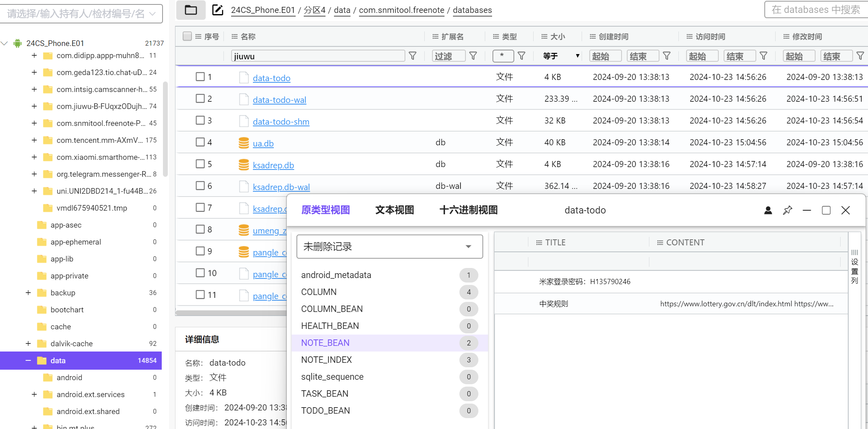This screenshot has height=429, width=868.
Task: Switch to 原类型视图 tab
Action: click(325, 210)
